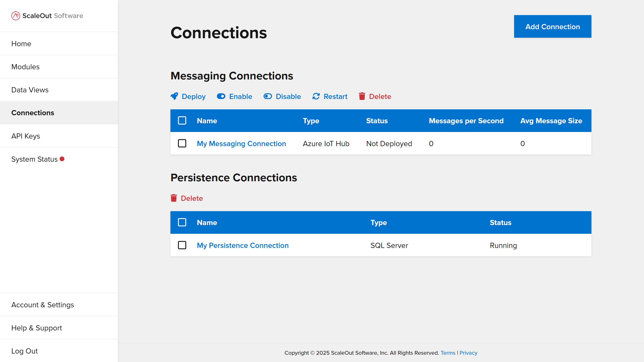The width and height of the screenshot is (644, 362).
Task: Click the Restart action label
Action: point(335,96)
